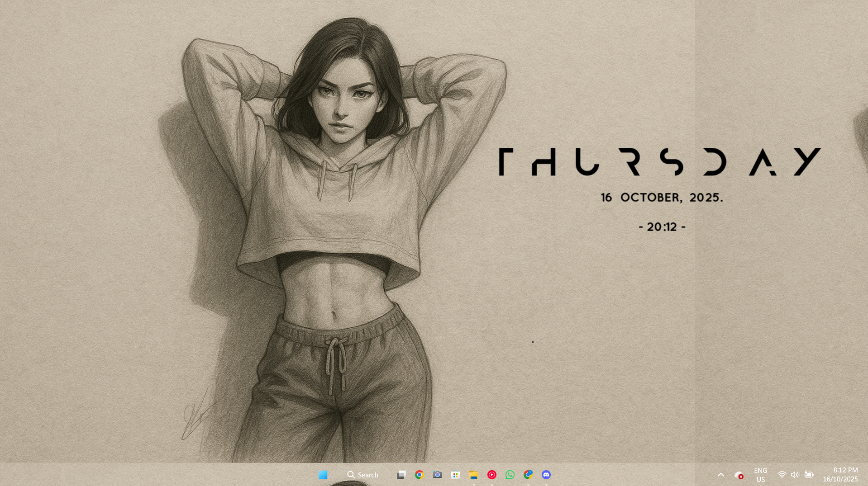Screen dimensions: 868x486
Task: Open the Camera app
Action: (x=437, y=475)
